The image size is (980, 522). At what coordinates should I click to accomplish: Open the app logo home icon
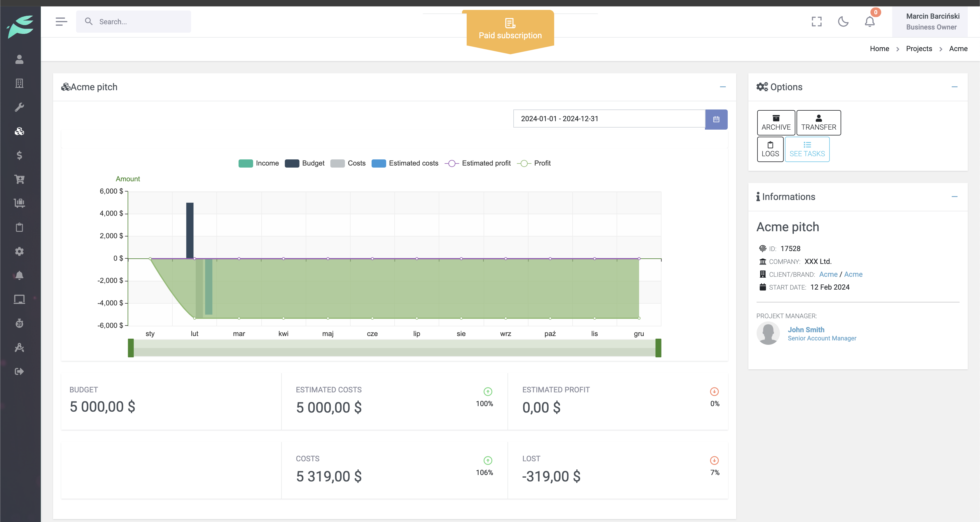click(20, 27)
